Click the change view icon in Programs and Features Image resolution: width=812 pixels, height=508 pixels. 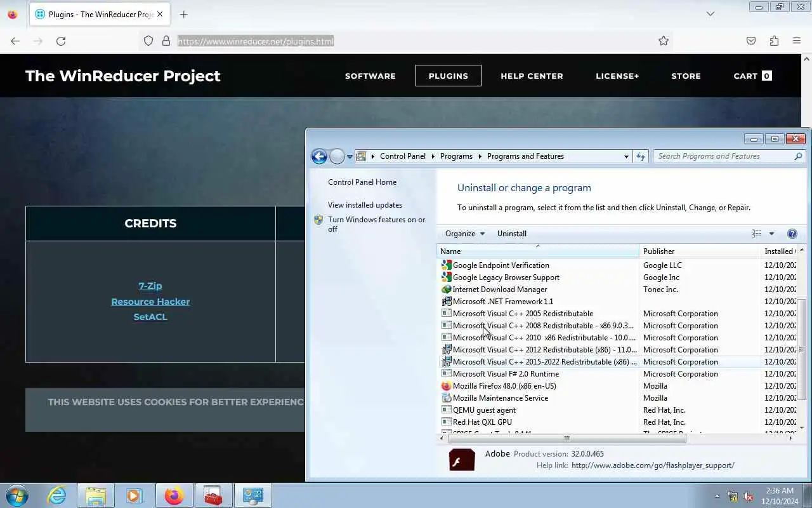pos(757,234)
